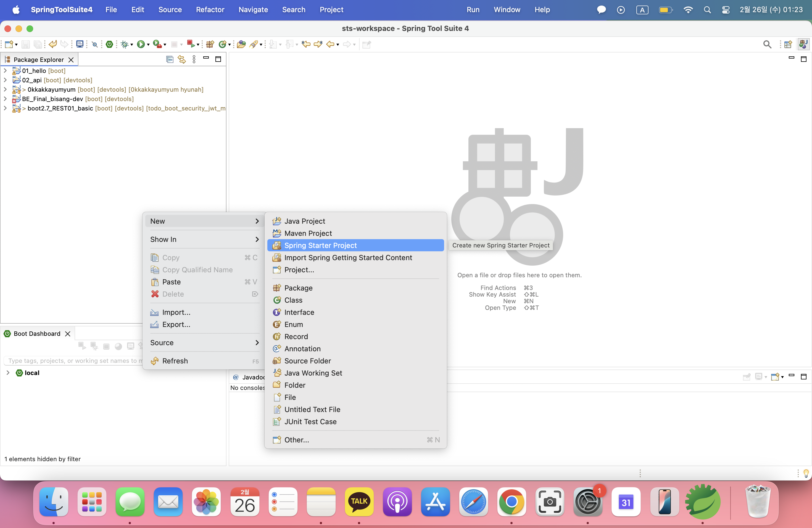
Task: Click the New Java Package toolbar icon
Action: coord(210,44)
